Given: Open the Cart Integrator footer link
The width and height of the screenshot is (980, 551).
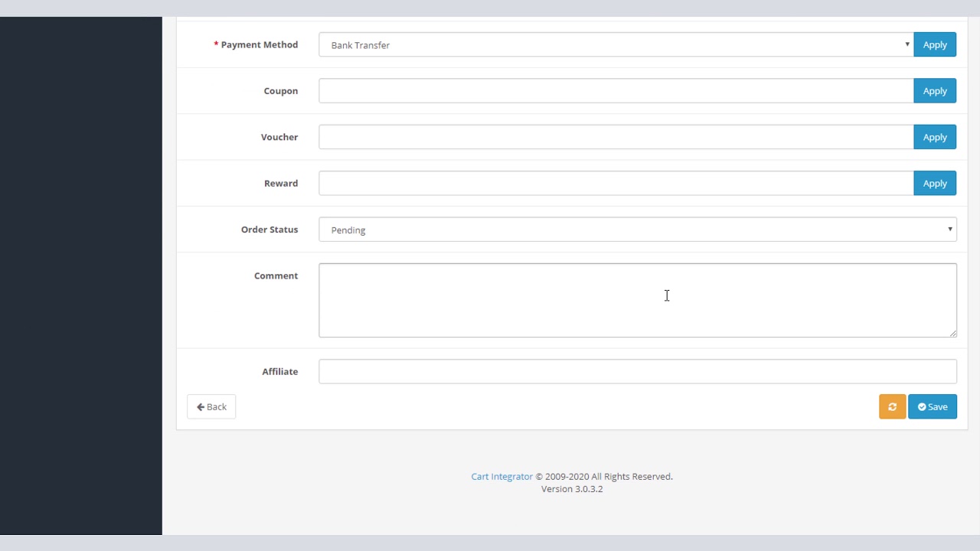Looking at the screenshot, I should [x=501, y=476].
